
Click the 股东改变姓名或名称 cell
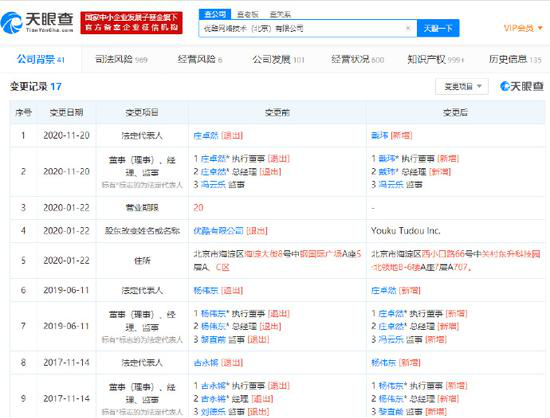point(142,231)
